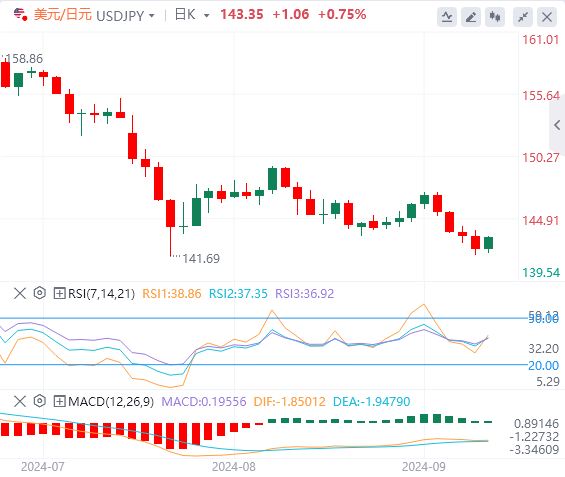Click the +0.75% percentage change
The height and width of the screenshot is (477, 565).
point(342,14)
